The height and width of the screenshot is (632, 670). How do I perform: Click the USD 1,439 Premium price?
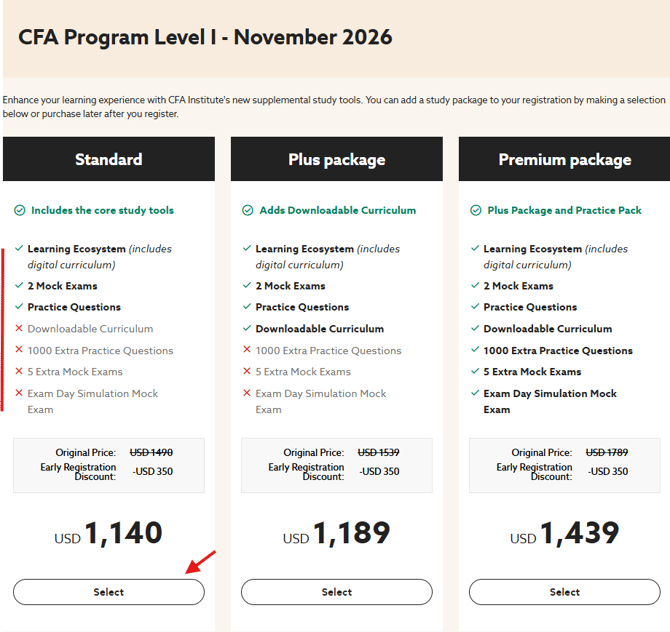[564, 534]
